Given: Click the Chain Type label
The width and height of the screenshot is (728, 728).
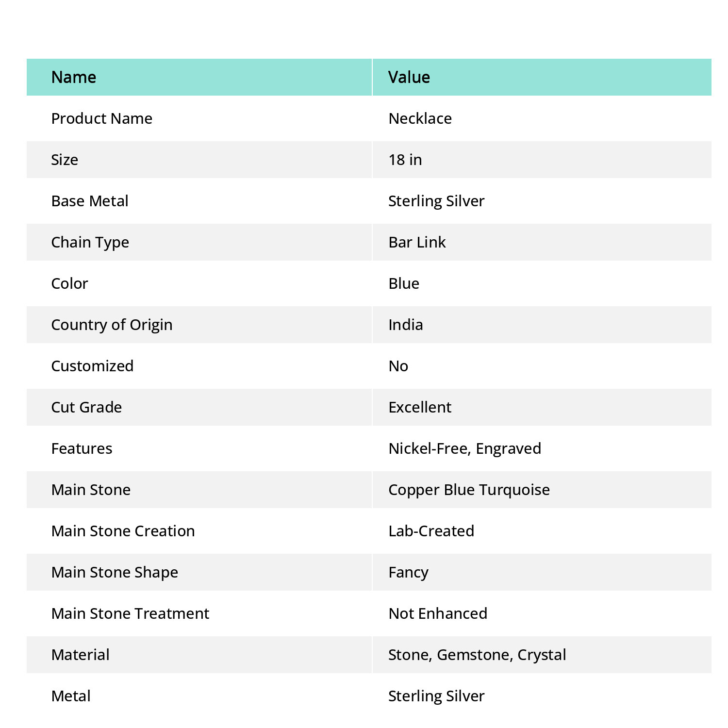Looking at the screenshot, I should pos(90,242).
